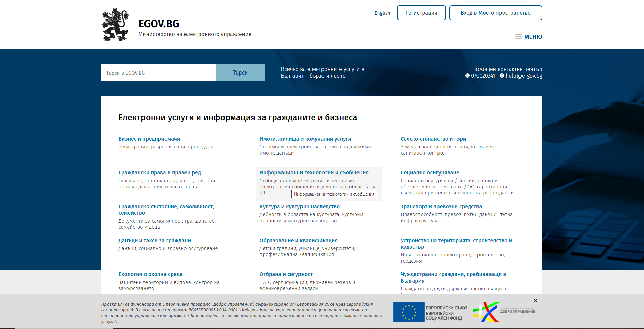This screenshot has width=644, height=329.
Task: Click the Помощен контактен център label
Action: click(507, 69)
